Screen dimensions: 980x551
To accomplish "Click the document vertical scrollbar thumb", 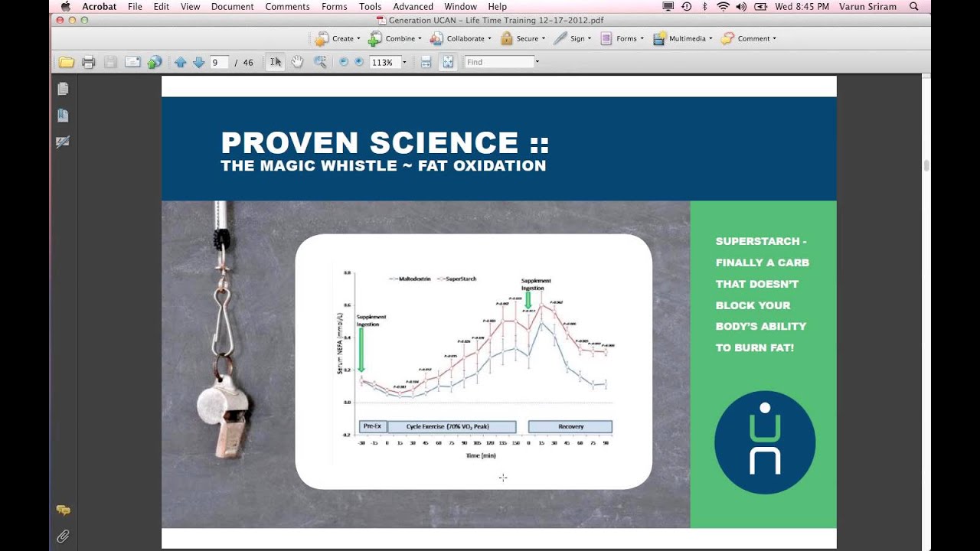I will coord(927,165).
